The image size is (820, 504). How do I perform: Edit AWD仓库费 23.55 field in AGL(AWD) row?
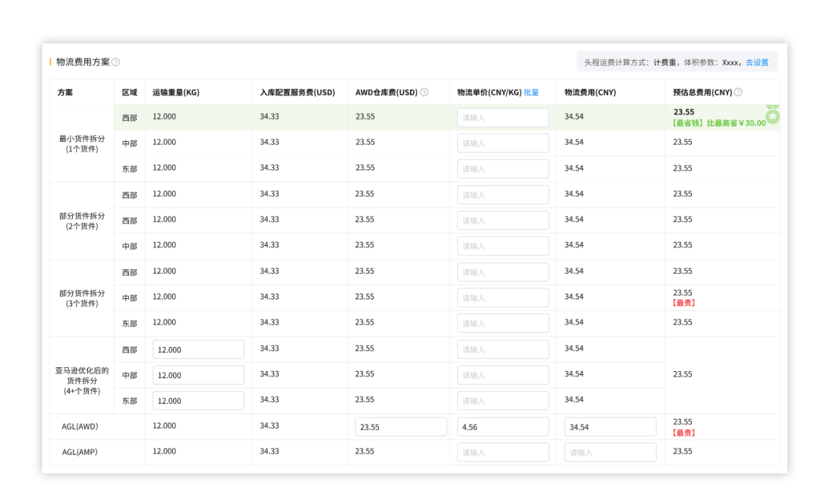click(401, 427)
